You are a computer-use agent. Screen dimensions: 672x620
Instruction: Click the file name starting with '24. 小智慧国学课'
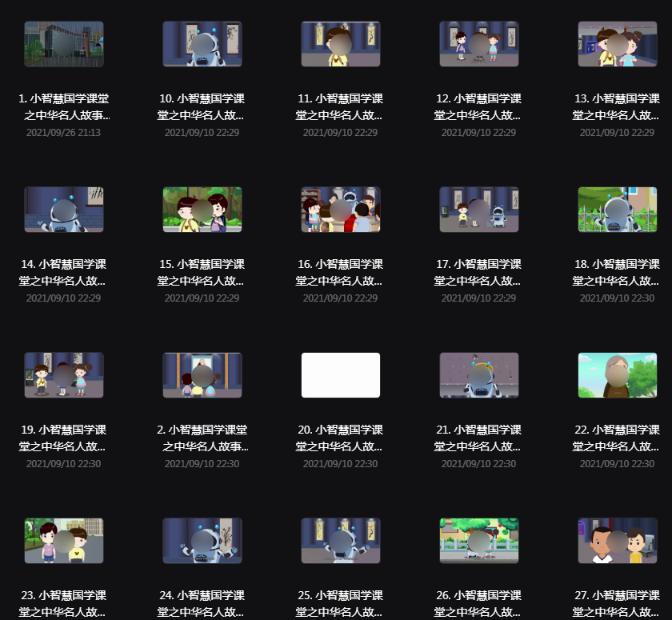click(202, 604)
